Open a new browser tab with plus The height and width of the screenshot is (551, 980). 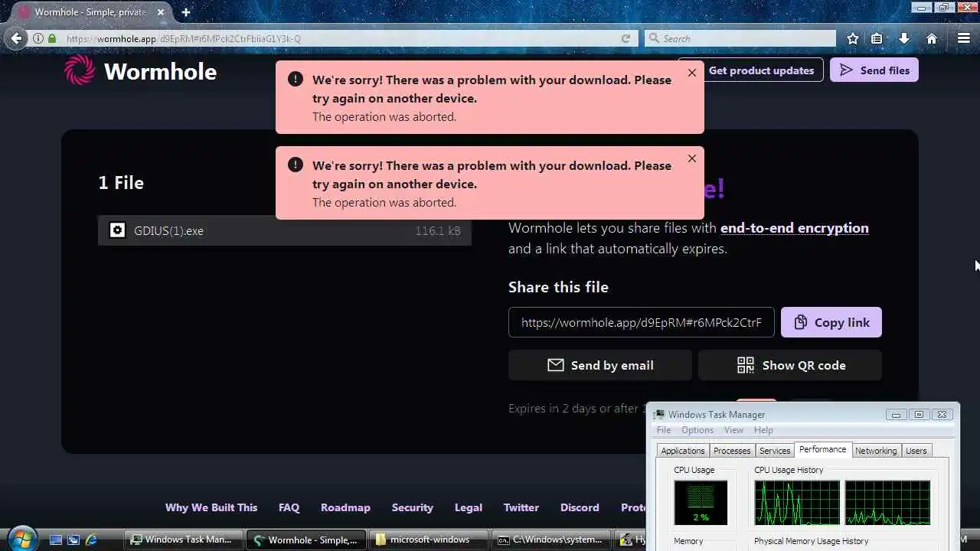(186, 12)
